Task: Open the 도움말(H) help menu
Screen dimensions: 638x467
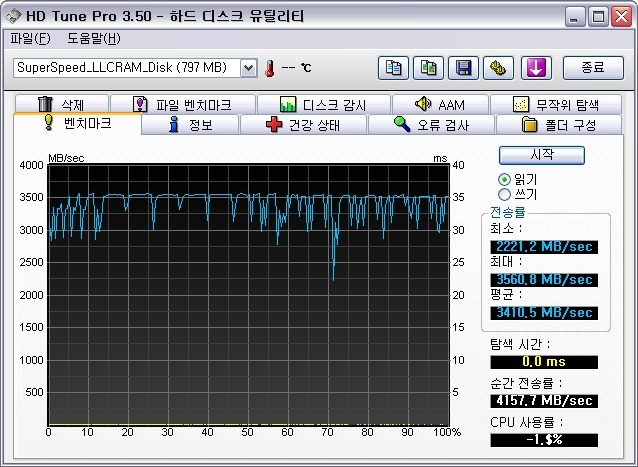Action: 94,39
